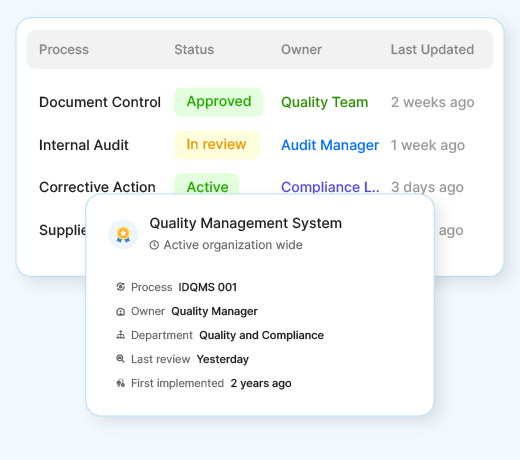Screen dimensions: 520x460
Task: Click the process cycle icon next to Process
Action: click(x=121, y=287)
